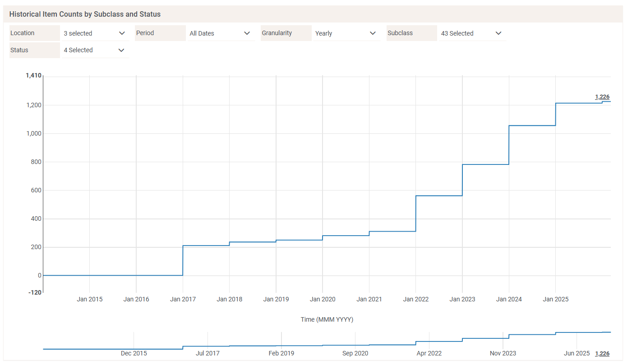Click the 1,200 y-axis tick label
The width and height of the screenshot is (632, 364).
click(33, 105)
